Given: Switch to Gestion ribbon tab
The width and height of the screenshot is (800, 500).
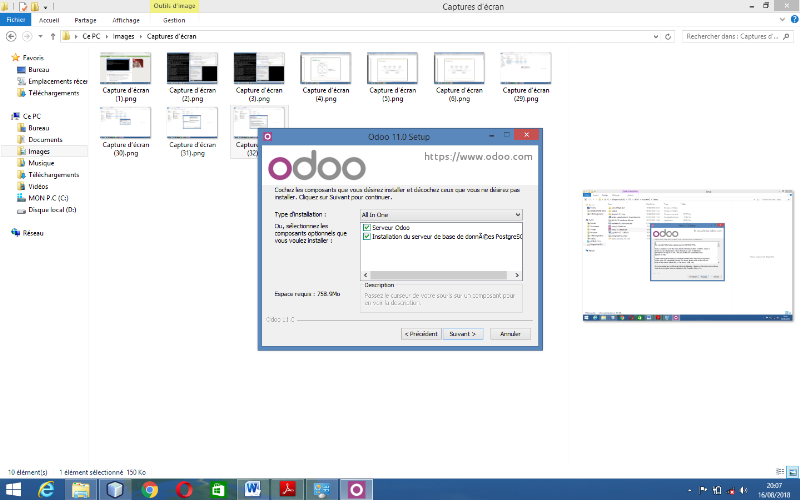Looking at the screenshot, I should (174, 20).
